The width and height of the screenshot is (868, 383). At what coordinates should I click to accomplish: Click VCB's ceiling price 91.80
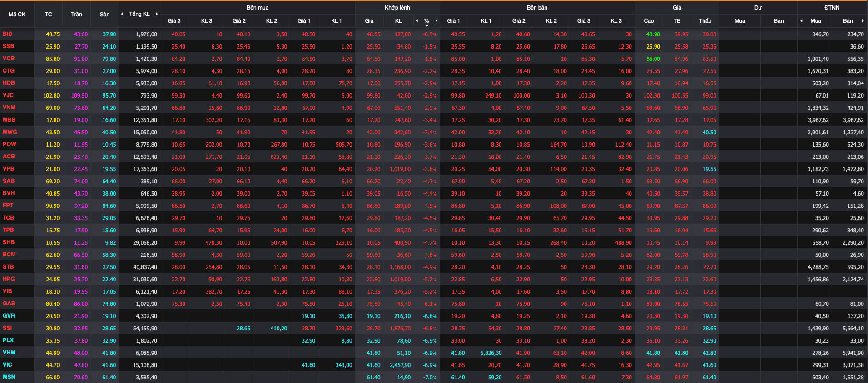(x=81, y=59)
